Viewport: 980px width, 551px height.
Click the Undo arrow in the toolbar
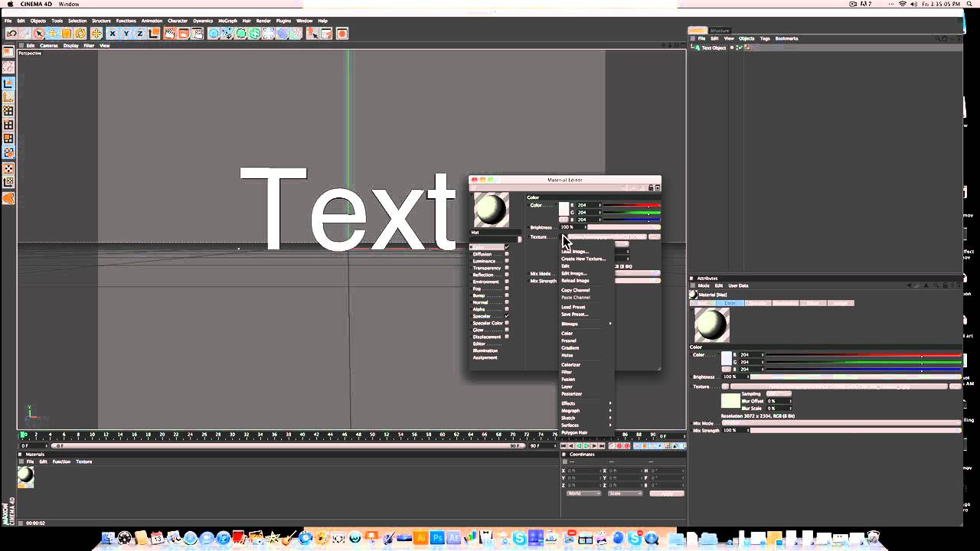(11, 34)
